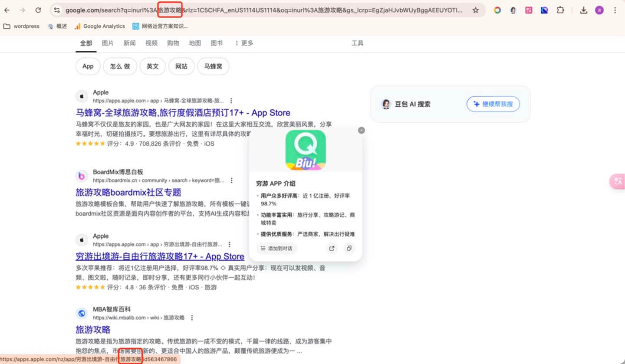
Task: Click the BoardMix site favicon
Action: (82, 176)
